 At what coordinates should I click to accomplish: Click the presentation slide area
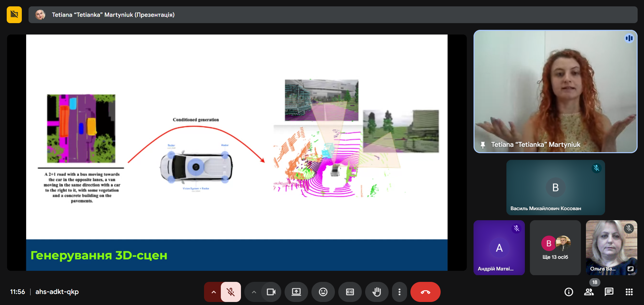pyautogui.click(x=237, y=152)
